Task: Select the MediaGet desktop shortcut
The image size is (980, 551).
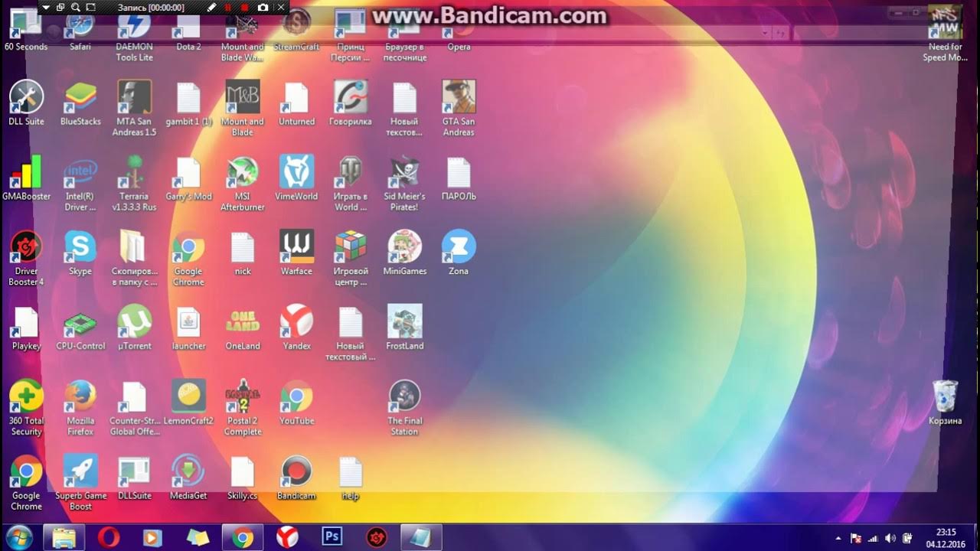Action: pos(188,478)
